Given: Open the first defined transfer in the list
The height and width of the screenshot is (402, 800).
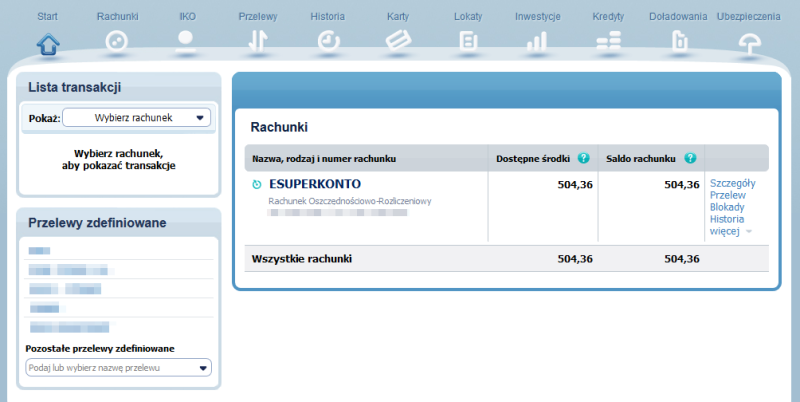Looking at the screenshot, I should [x=39, y=250].
